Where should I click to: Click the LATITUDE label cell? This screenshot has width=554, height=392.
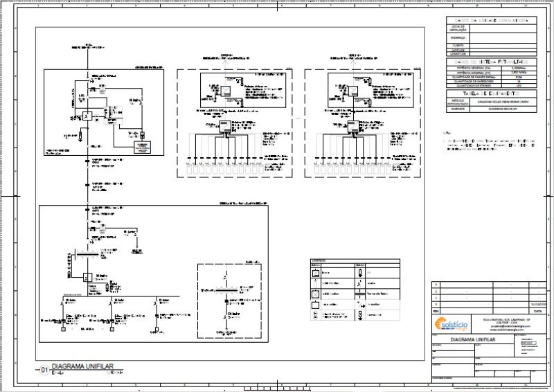click(x=458, y=50)
